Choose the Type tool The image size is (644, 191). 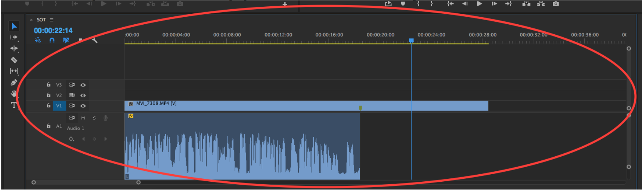(14, 105)
